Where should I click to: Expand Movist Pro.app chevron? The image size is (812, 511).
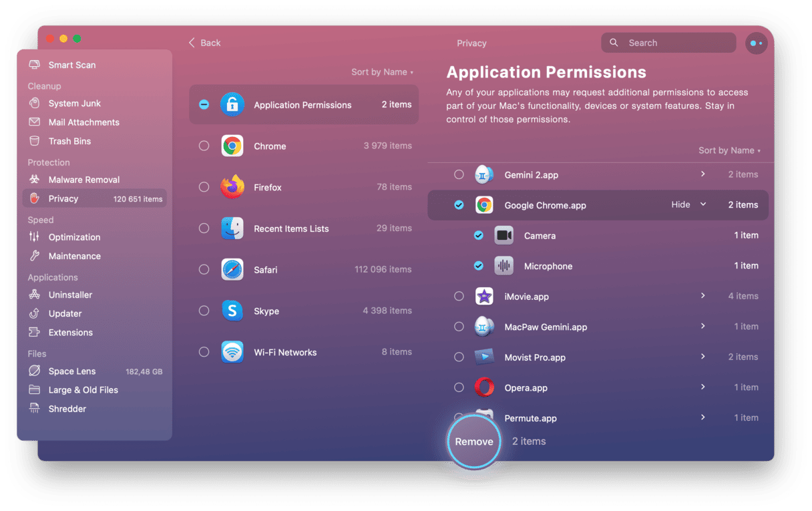[x=703, y=357]
